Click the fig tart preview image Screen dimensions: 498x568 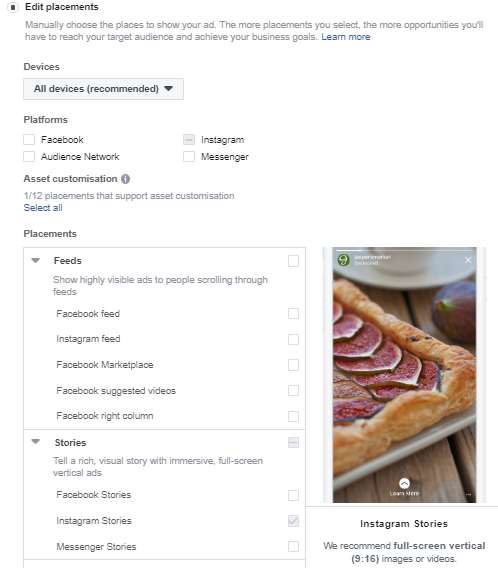404,375
